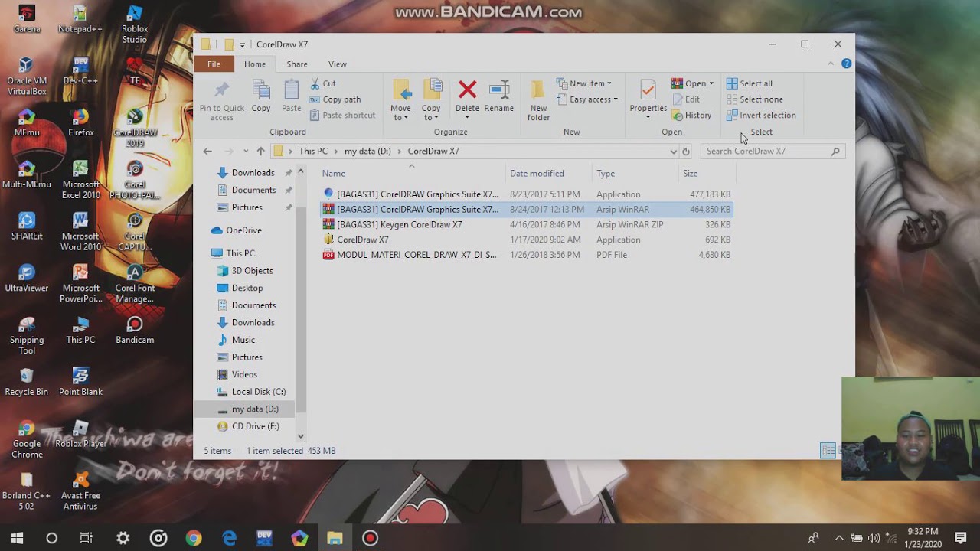This screenshot has height=551, width=980.
Task: Select the CorelDraw X7 application file
Action: [526, 240]
